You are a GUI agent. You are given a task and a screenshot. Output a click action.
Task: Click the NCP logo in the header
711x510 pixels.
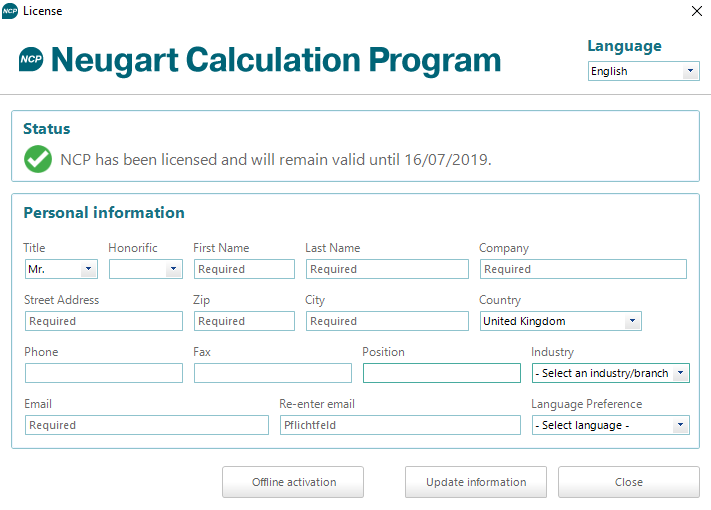(x=31, y=60)
